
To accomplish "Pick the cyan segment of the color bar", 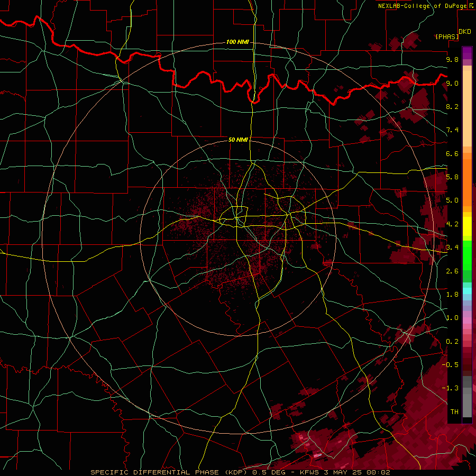I will click(467, 291).
